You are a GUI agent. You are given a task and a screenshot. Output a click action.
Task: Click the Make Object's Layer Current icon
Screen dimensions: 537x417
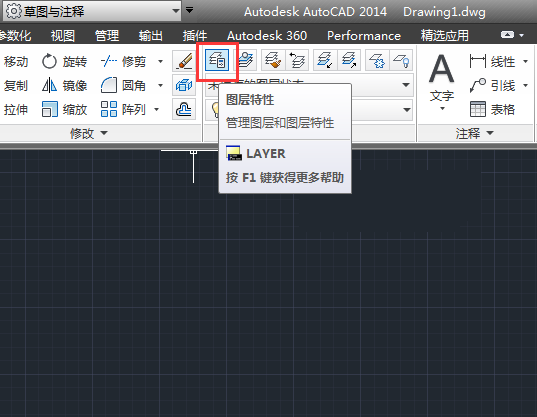pos(246,61)
